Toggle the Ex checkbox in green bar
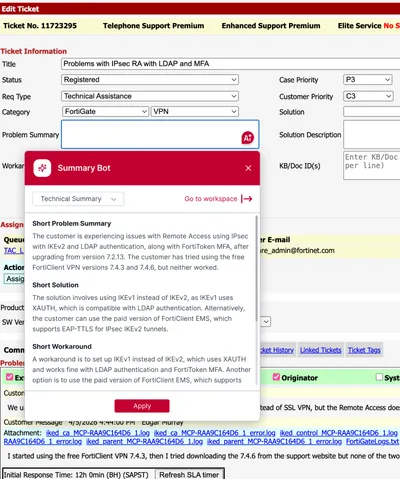This screenshot has height=479, width=400. click(x=10, y=377)
